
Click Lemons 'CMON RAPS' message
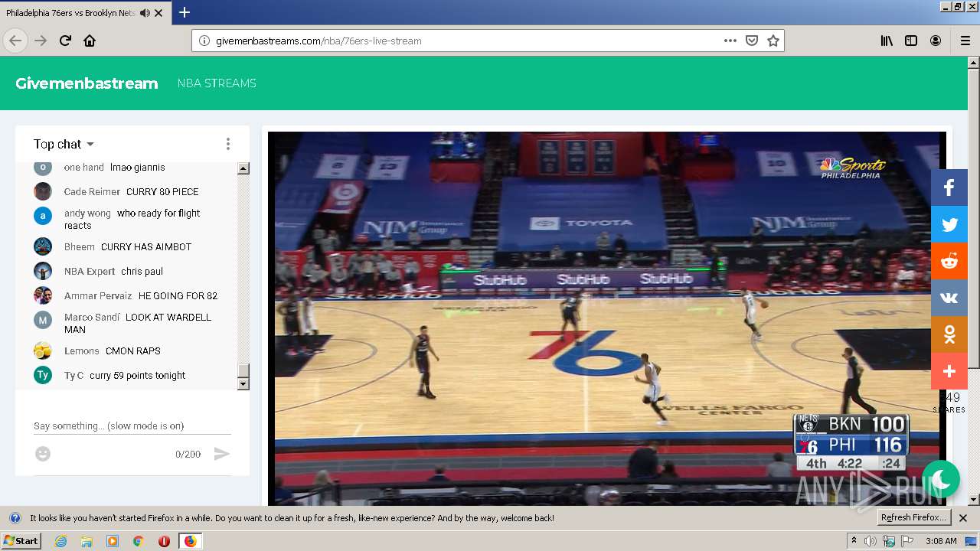click(x=133, y=350)
